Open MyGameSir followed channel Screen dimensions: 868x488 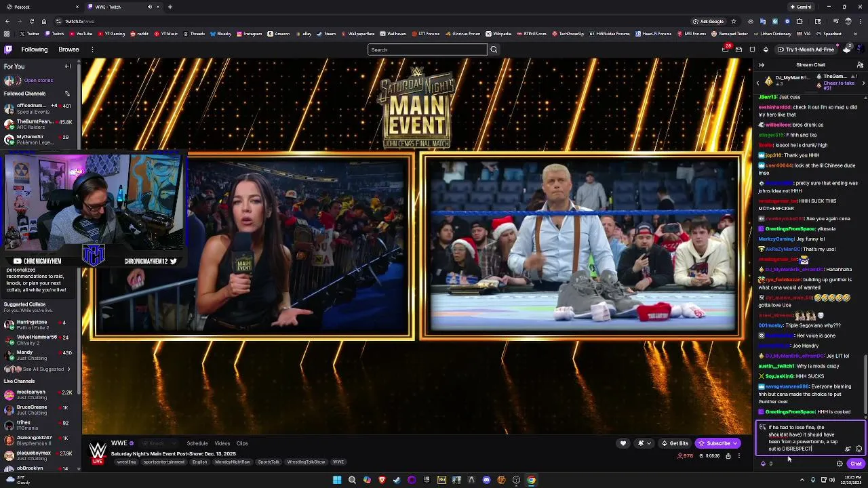pyautogui.click(x=37, y=140)
